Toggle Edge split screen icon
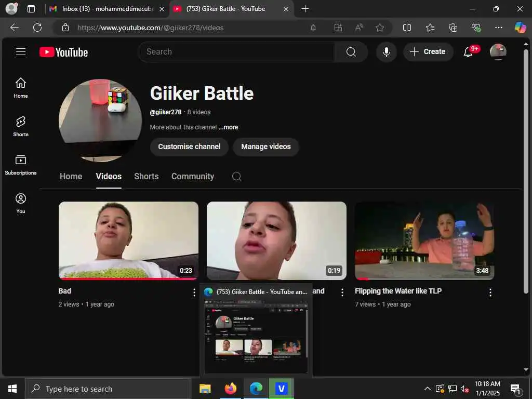 (x=407, y=28)
